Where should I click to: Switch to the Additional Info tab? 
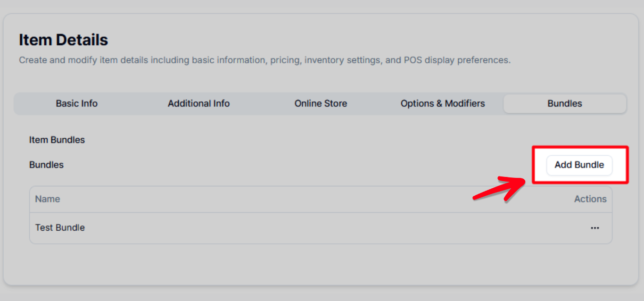point(198,103)
